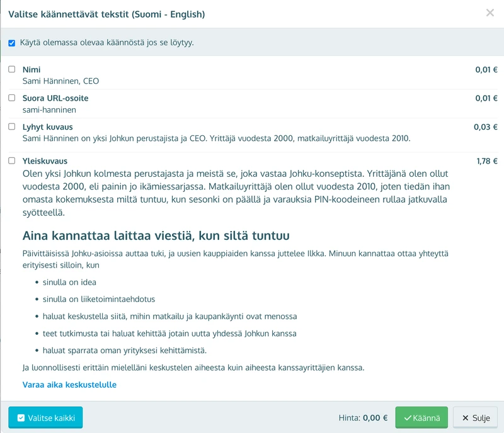Open the 'Varaa aika keskustelulle' link
The height and width of the screenshot is (433, 504).
point(69,385)
